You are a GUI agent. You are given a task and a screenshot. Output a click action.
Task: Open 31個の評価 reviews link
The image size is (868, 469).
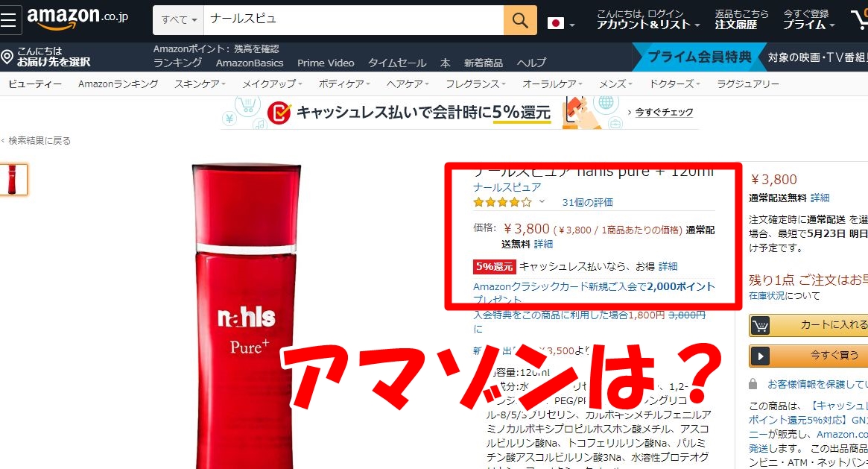pos(587,202)
